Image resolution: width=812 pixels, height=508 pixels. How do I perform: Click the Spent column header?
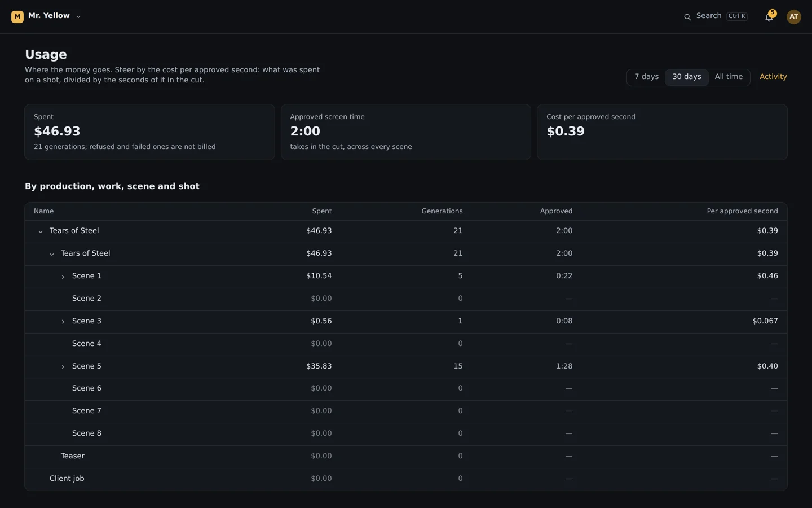[x=322, y=211]
